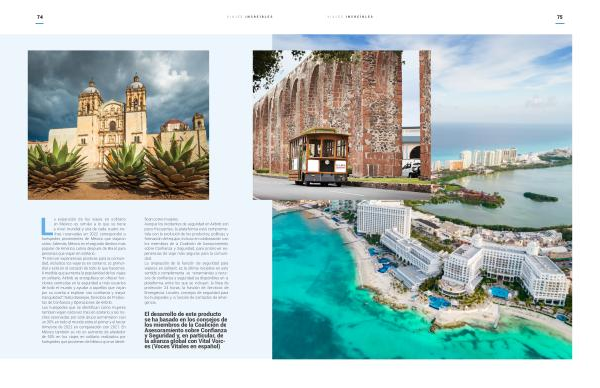Image resolution: width=600 pixels, height=388 pixels.
Task: Click page number 75 in the header
Action: 560,17
